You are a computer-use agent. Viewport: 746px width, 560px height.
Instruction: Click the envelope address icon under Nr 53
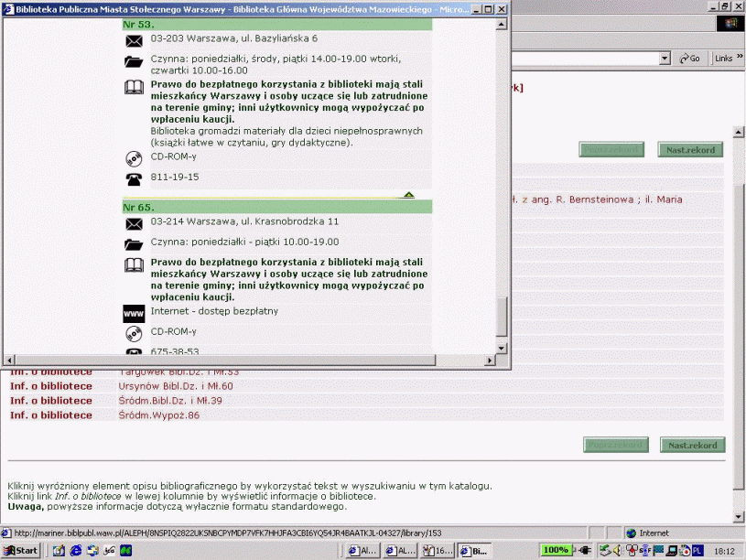coord(134,39)
